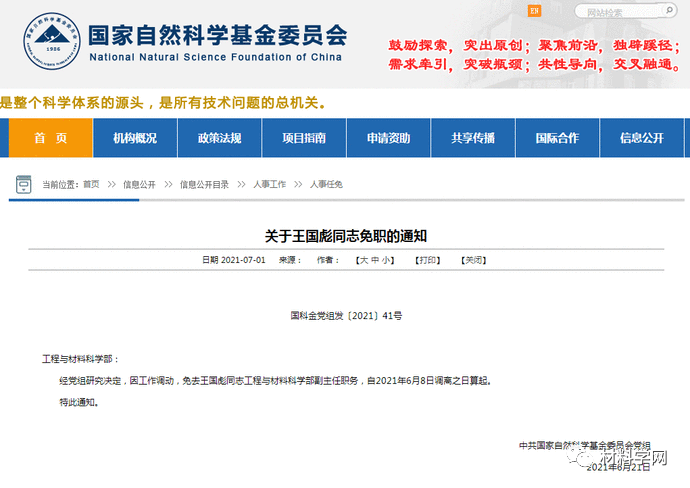Select the 政策法规 navigation item

pos(219,138)
